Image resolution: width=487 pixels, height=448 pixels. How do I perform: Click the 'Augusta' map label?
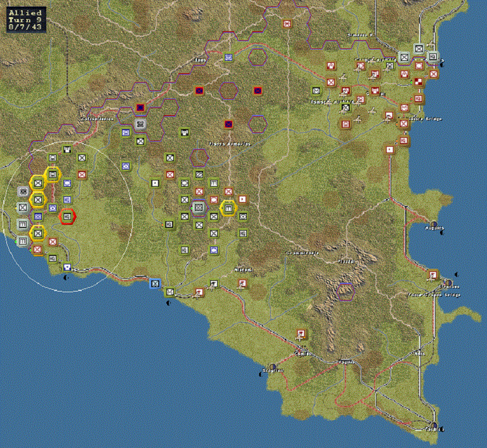coord(434,228)
